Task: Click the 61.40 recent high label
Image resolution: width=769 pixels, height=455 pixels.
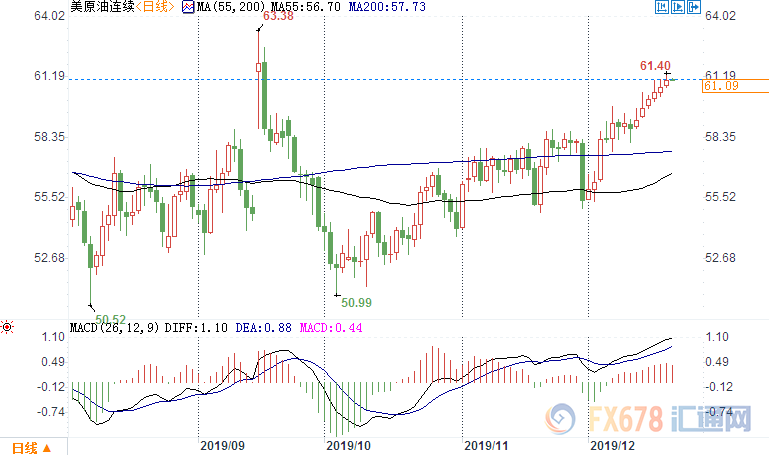Action: 655,66
